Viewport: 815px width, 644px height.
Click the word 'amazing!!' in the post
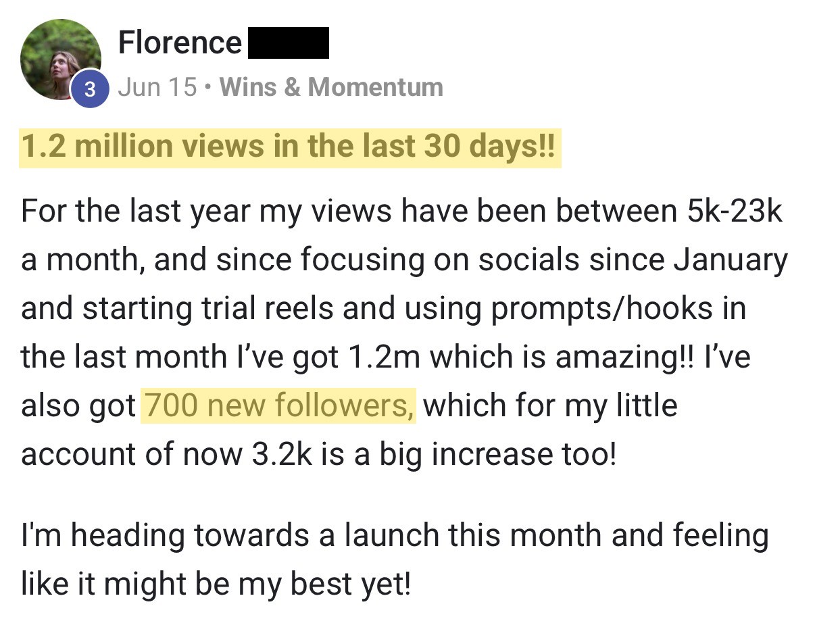coord(622,356)
